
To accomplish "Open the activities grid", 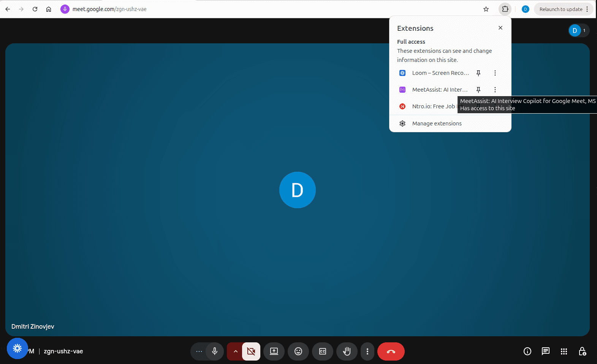I will [x=564, y=351].
